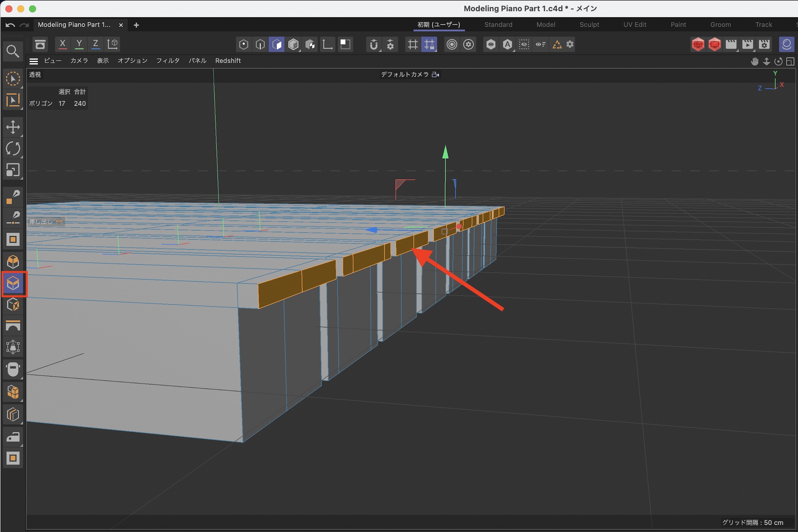Click the Render to Picture Viewer icon
798x532 pixels.
747,44
